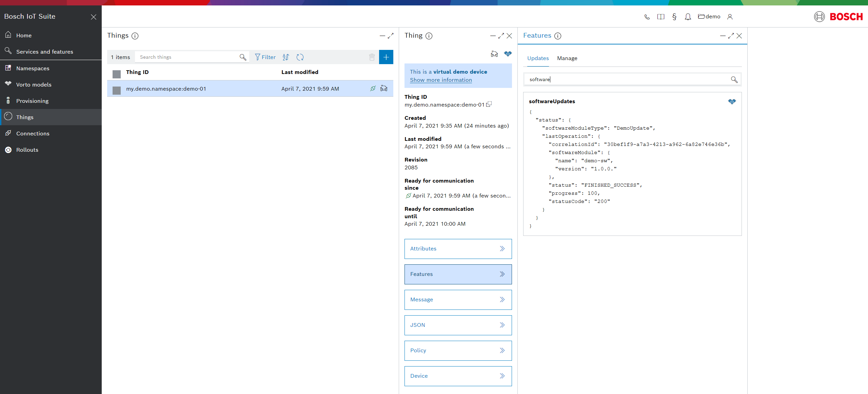868x394 pixels.
Task: Go to Home in sidebar
Action: click(51, 35)
